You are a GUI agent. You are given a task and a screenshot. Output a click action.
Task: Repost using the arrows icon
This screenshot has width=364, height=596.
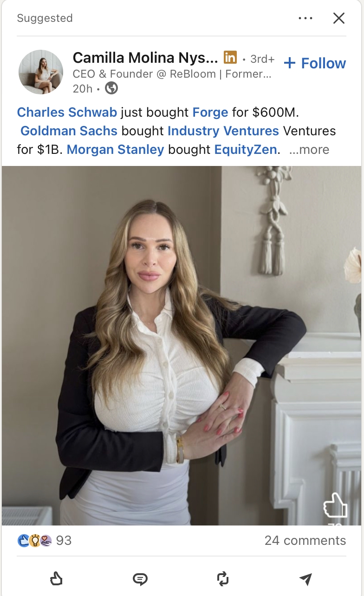(x=223, y=579)
